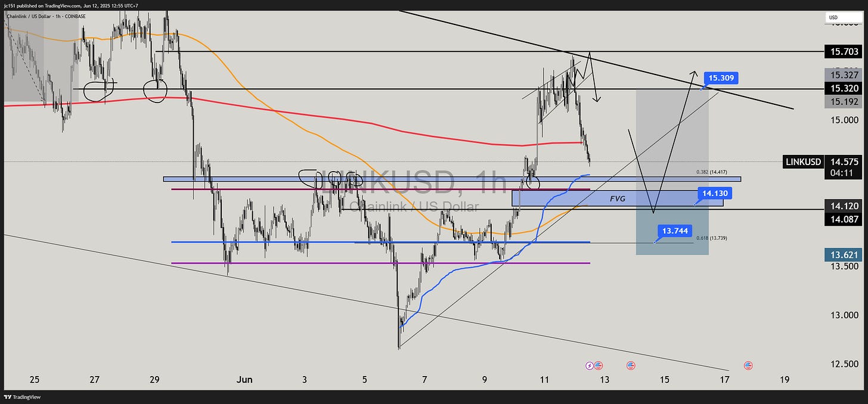Click date 25 on the time axis
The height and width of the screenshot is (404, 868).
point(34,380)
